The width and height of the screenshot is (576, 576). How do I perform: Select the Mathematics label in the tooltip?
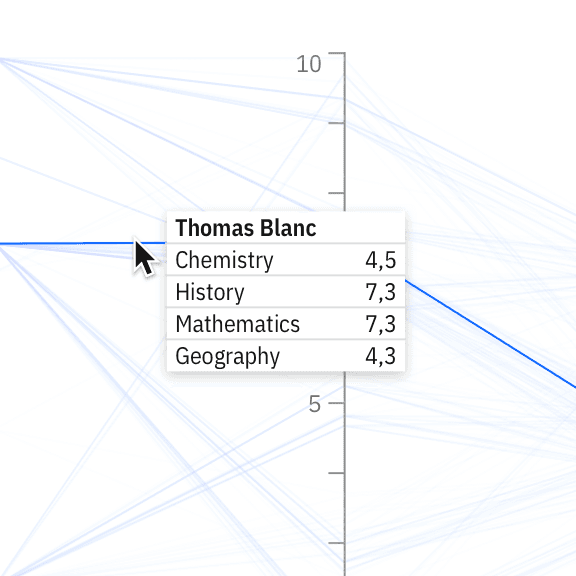(x=238, y=324)
